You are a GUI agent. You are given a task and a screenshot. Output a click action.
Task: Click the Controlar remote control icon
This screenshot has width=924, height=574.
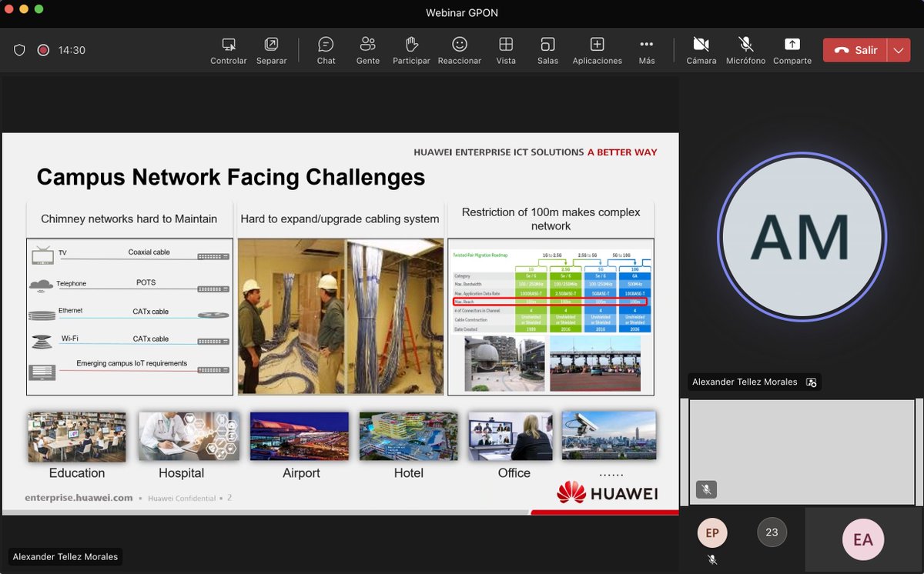[228, 49]
